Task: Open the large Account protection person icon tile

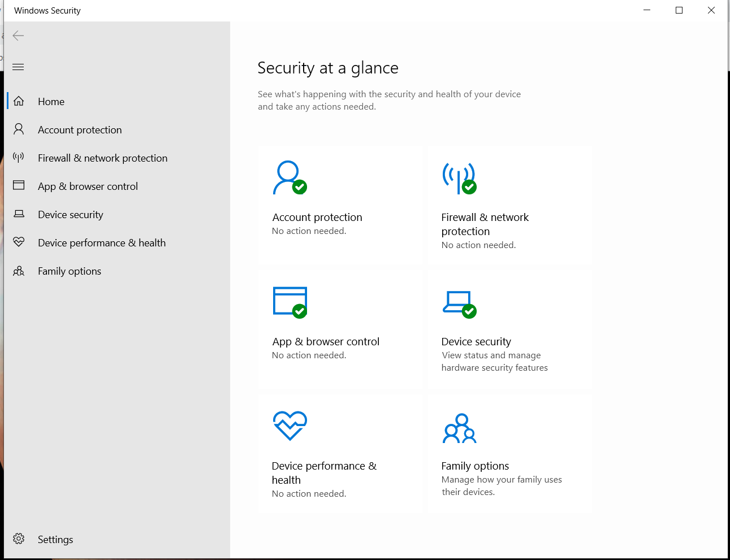Action: click(290, 177)
